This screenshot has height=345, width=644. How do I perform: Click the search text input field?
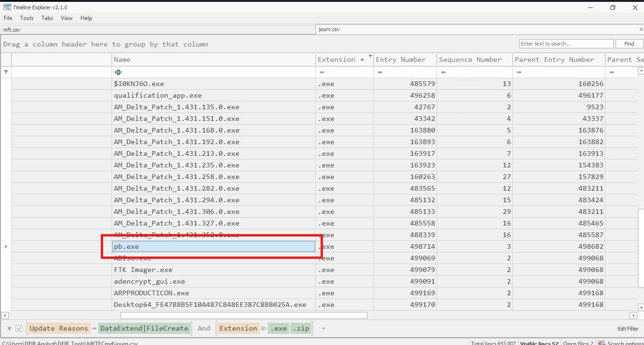[566, 44]
